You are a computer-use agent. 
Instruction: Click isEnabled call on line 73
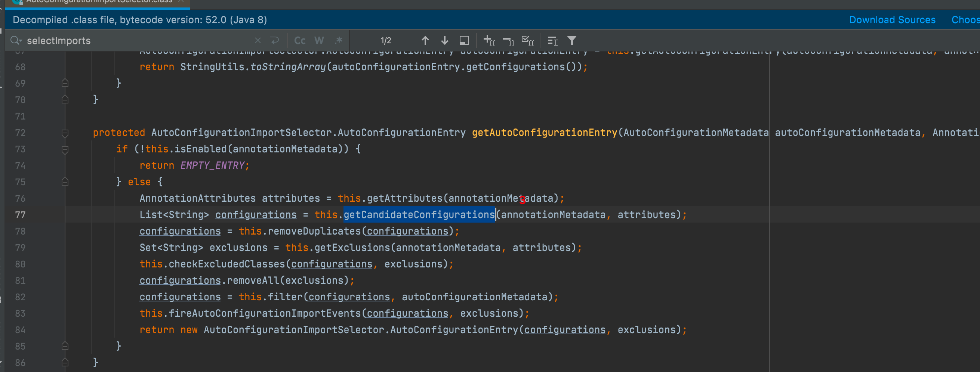point(200,149)
